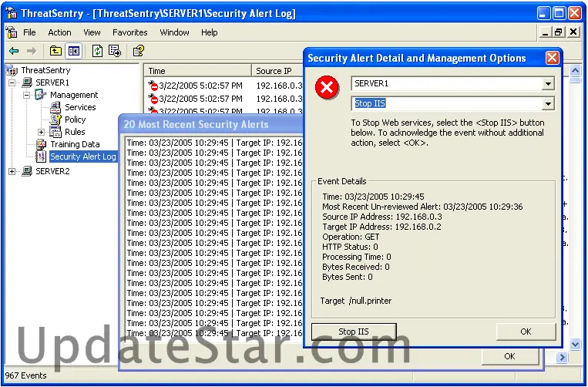Open the Action menu
The width and height of the screenshot is (588, 387).
pos(59,32)
